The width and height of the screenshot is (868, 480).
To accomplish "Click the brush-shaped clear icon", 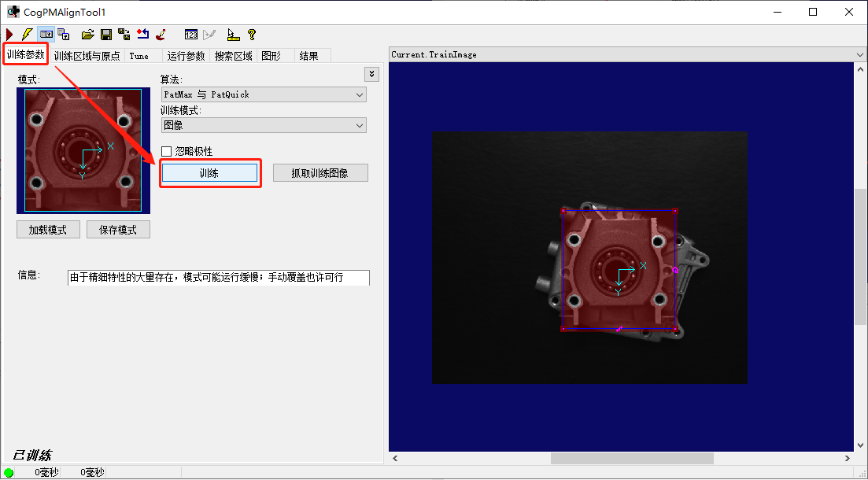I will 161,34.
